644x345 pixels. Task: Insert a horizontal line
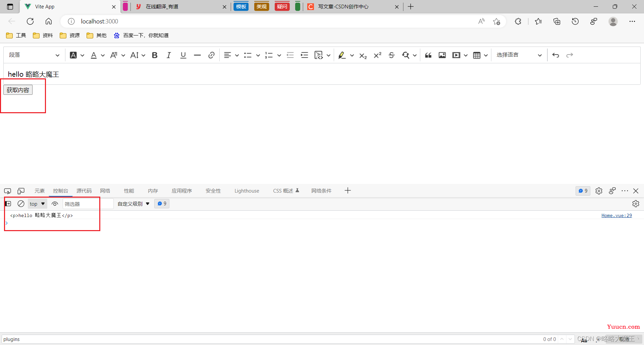click(x=197, y=55)
